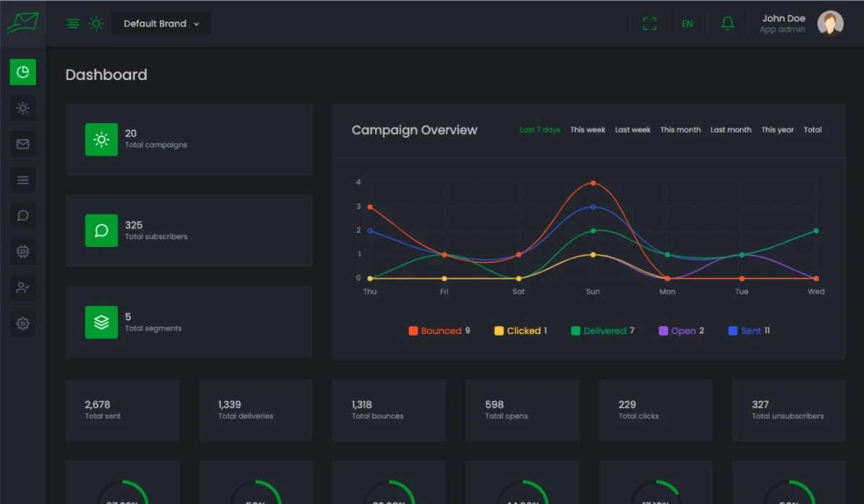This screenshot has width=864, height=504.
Task: Open the envelope mail icon in sidebar
Action: tap(22, 144)
